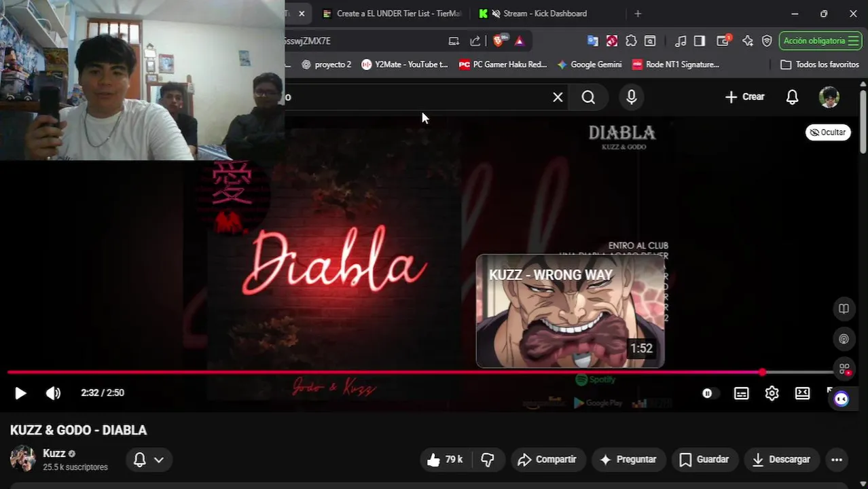Image resolution: width=868 pixels, height=489 pixels.
Task: Click the KUZZ & GODO - DIABLA title
Action: tap(79, 431)
